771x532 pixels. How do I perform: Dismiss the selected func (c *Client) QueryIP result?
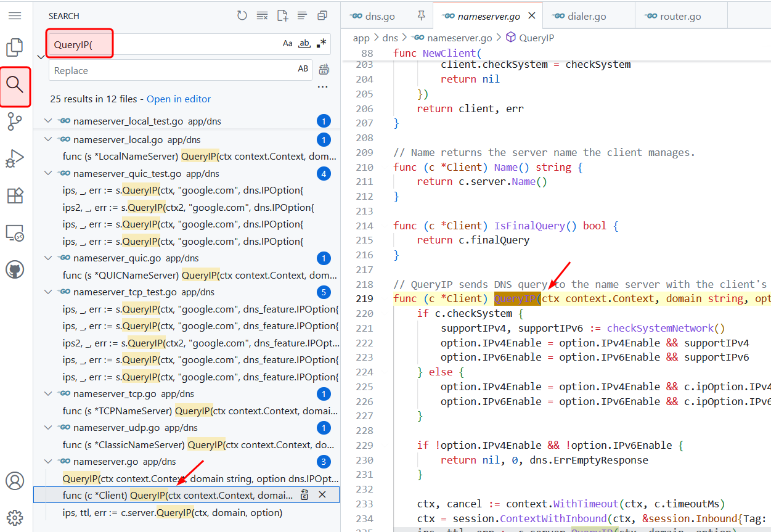click(322, 495)
